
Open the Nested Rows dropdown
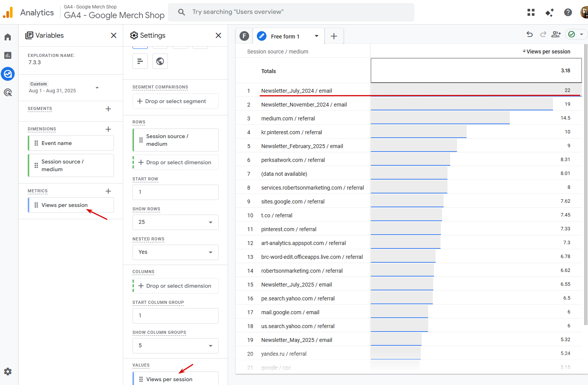tap(176, 252)
